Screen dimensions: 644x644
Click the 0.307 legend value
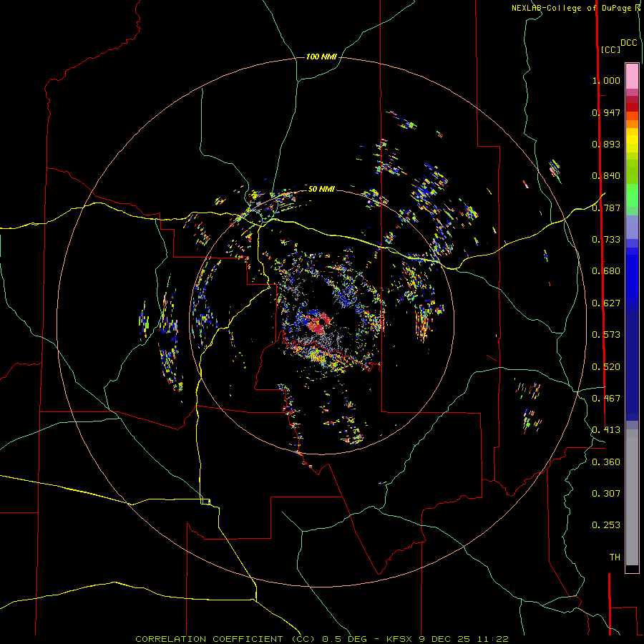[606, 494]
